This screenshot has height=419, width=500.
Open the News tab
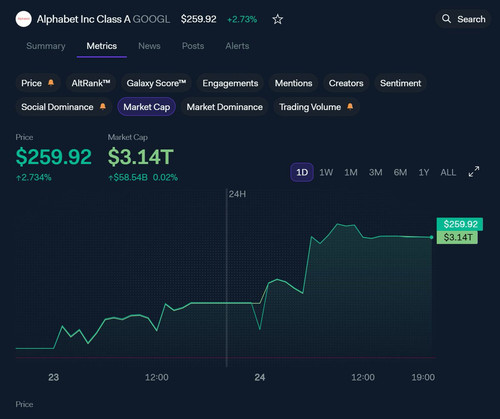[149, 46]
